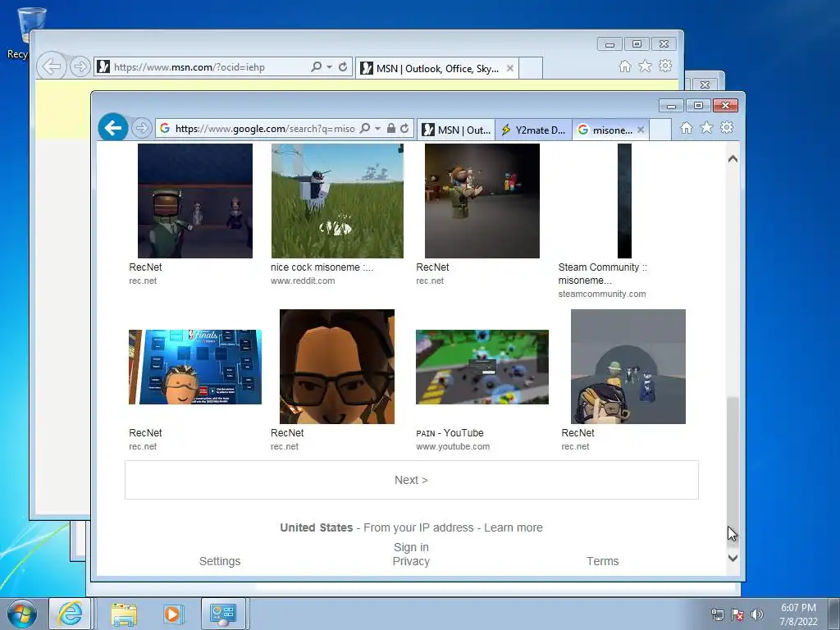Image resolution: width=840 pixels, height=630 pixels.
Task: Open the 'nice cock misoneme' reddit result link
Action: pos(322,267)
